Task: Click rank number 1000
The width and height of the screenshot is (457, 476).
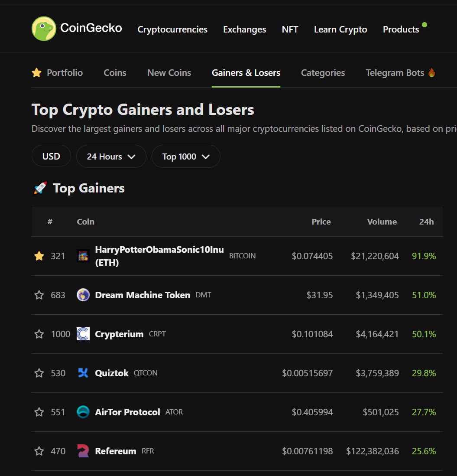Action: (61, 334)
